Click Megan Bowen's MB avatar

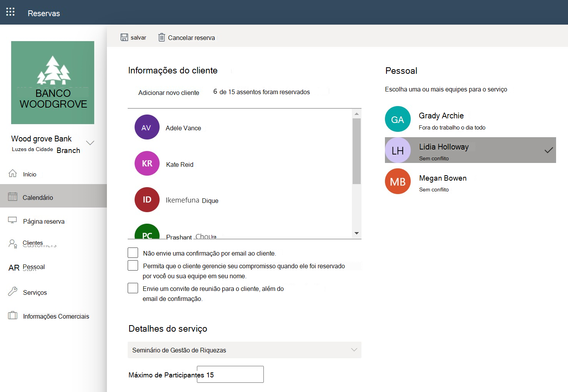coord(398,181)
